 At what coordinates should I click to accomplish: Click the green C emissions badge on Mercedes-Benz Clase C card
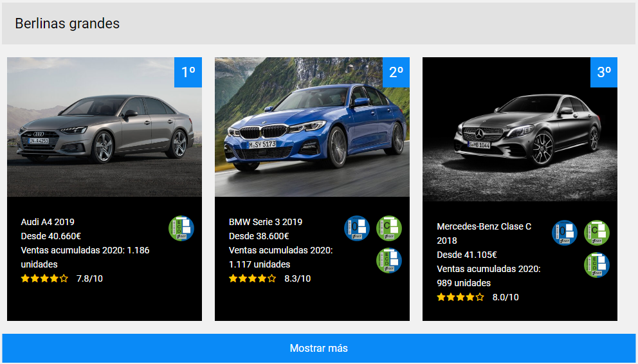(x=597, y=233)
